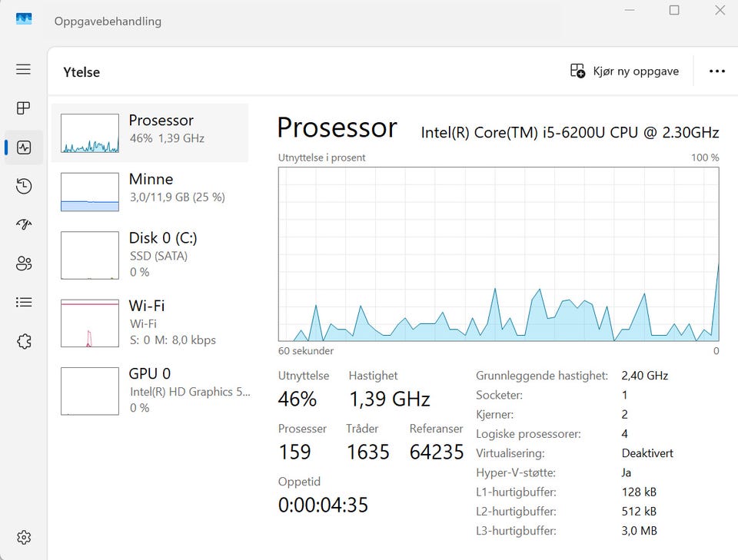Click the 46% utilization value
The width and height of the screenshot is (738, 560).
coord(297,399)
